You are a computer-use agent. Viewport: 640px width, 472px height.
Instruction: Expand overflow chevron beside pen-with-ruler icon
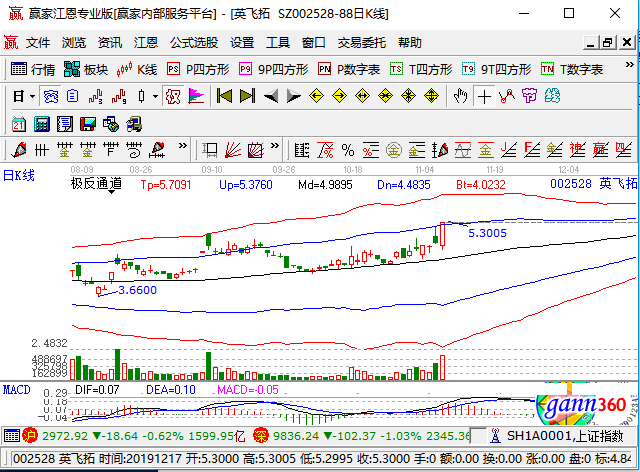click(183, 145)
